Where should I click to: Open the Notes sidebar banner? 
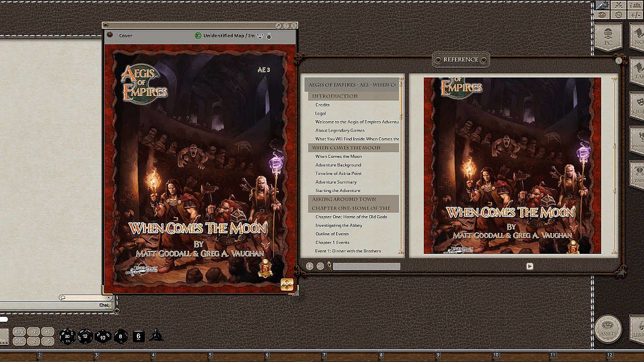tap(637, 37)
